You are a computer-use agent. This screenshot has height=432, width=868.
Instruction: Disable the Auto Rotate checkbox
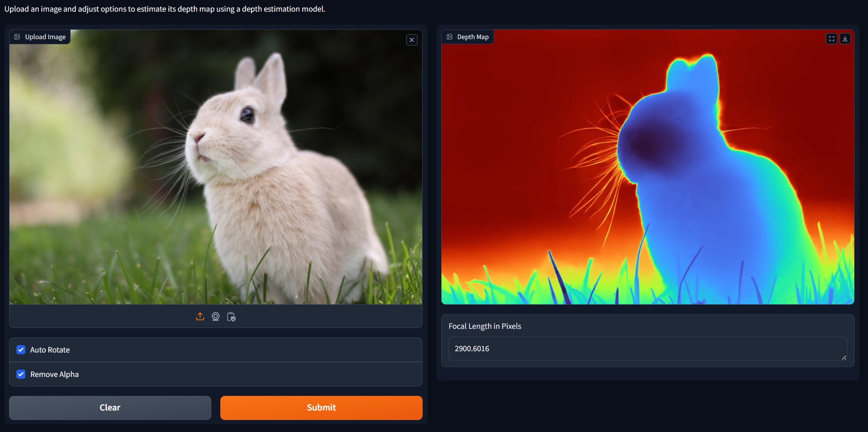(x=21, y=350)
